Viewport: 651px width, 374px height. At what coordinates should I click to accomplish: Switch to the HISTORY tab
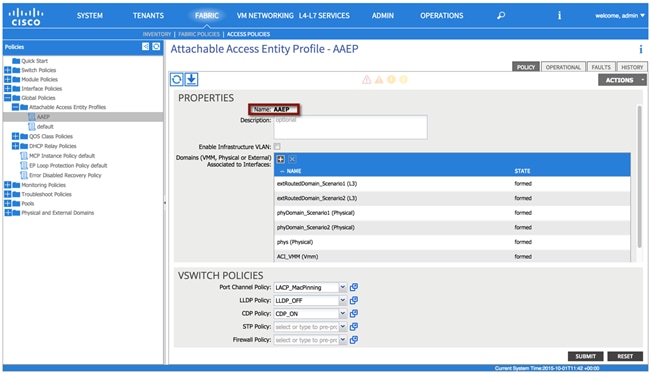click(632, 67)
